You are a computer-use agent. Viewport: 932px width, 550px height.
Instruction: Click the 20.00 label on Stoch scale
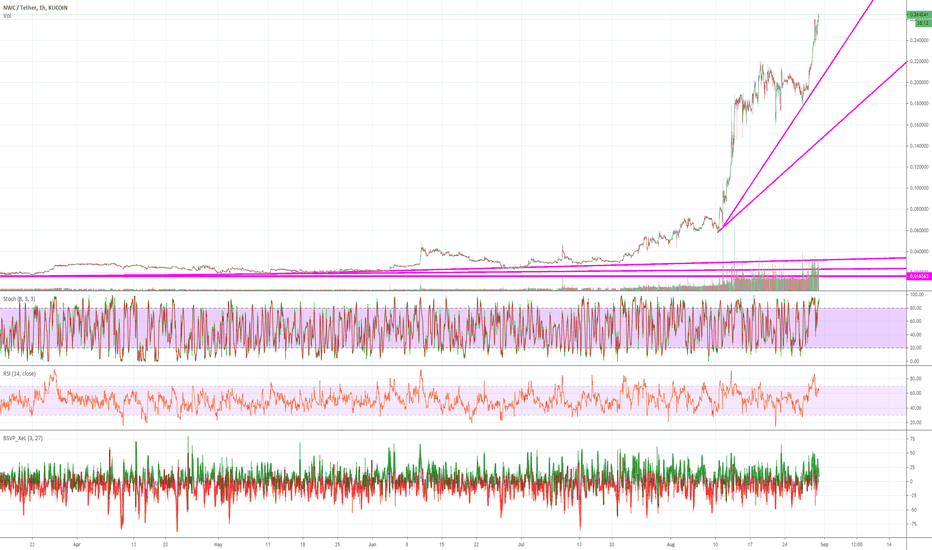pyautogui.click(x=916, y=348)
